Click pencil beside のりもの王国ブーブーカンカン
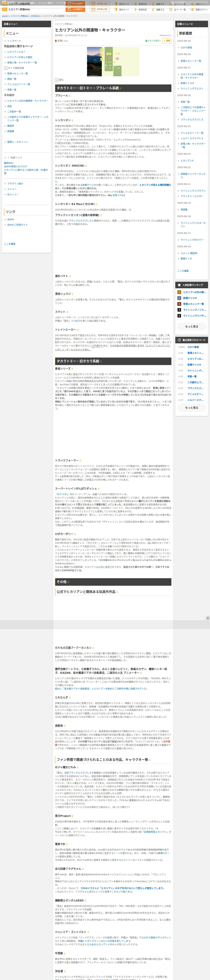 [x=93, y=648]
